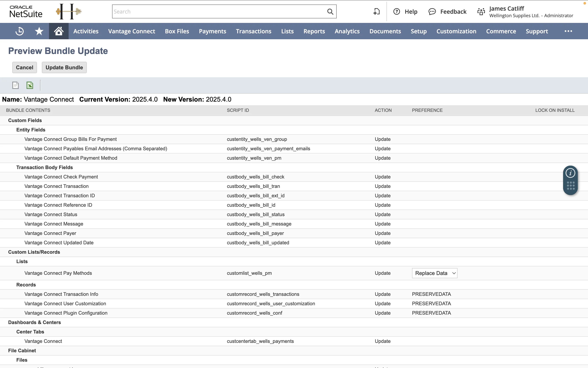Click the Feedback speech bubble icon
588x368 pixels.
432,12
